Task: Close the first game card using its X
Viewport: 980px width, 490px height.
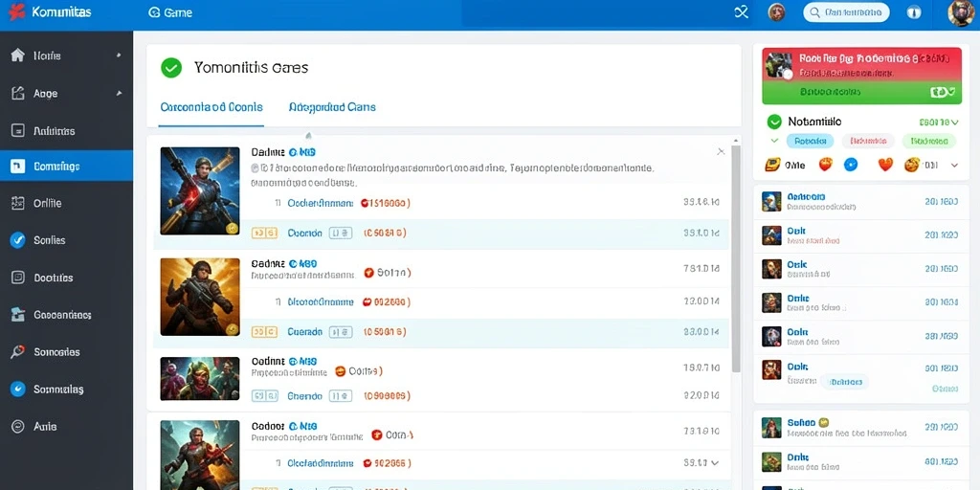Action: [x=720, y=151]
